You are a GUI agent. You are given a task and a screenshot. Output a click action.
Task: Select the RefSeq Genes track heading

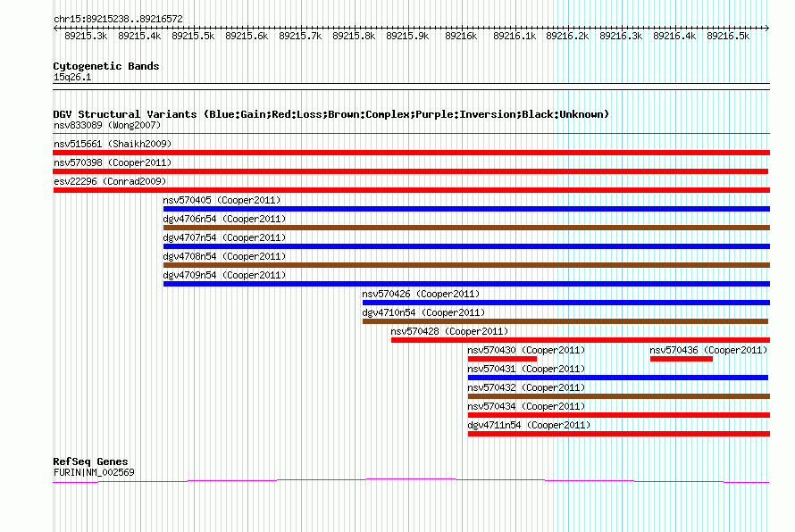point(90,461)
